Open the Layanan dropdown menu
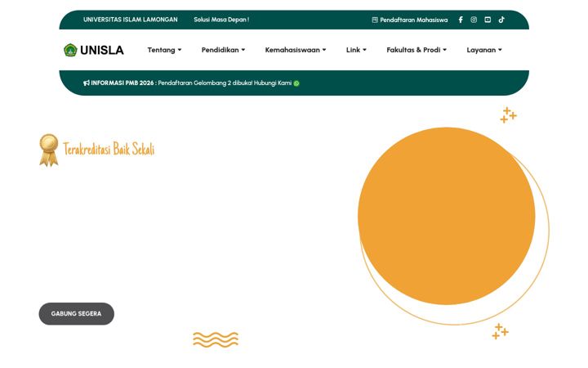Screen dimensions: 588x368 point(484,50)
